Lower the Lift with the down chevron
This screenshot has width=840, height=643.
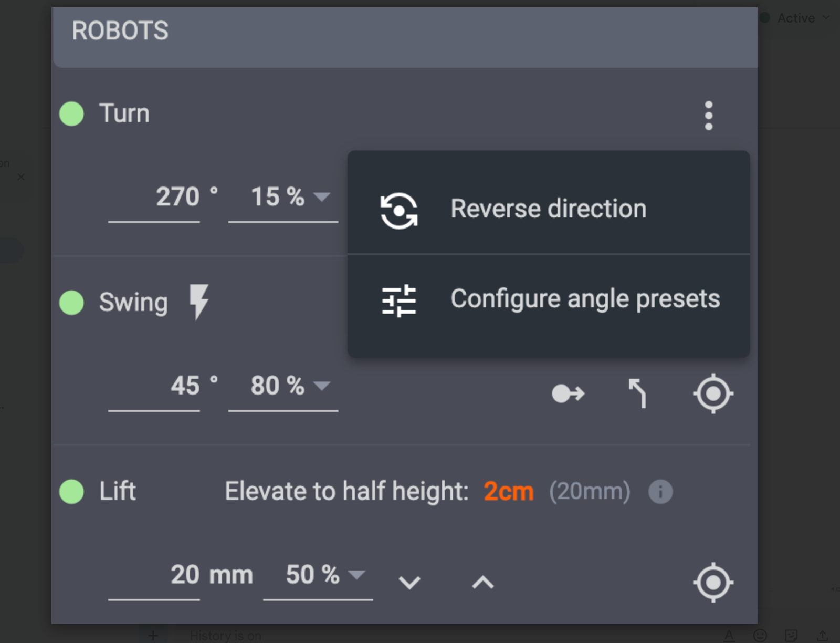409,582
